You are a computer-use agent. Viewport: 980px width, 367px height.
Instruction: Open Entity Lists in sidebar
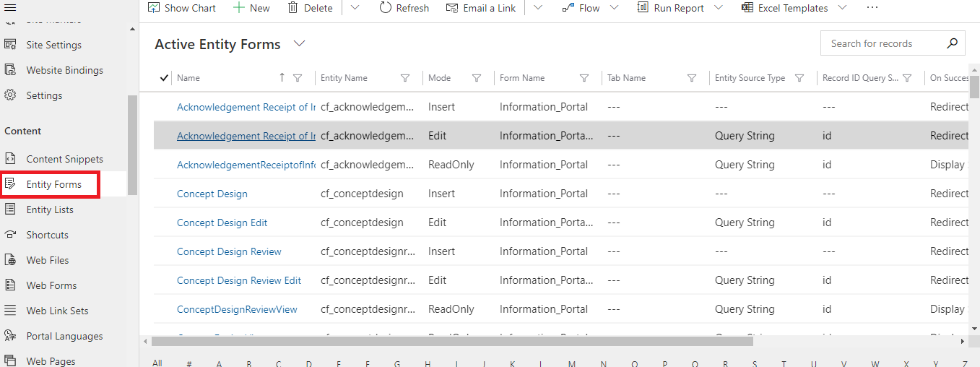coord(50,210)
